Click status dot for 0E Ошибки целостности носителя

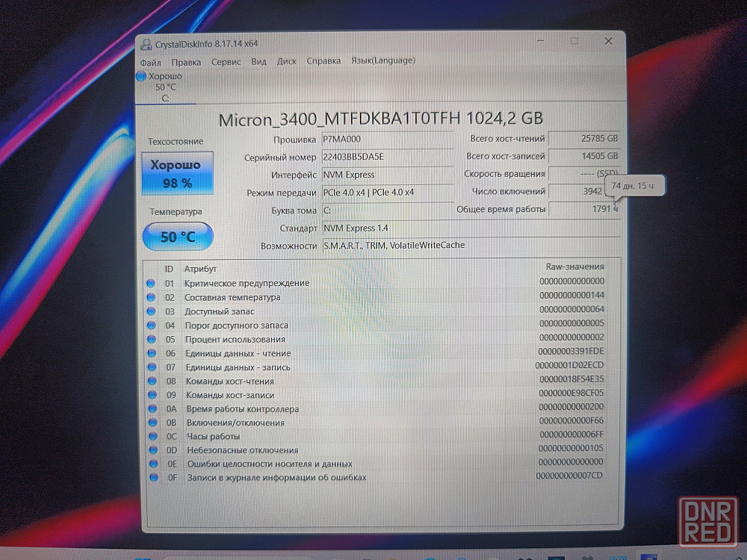click(x=153, y=464)
